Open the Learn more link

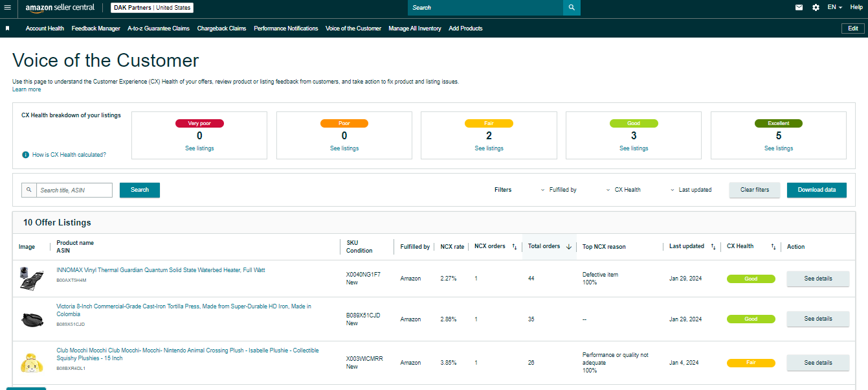coord(27,89)
